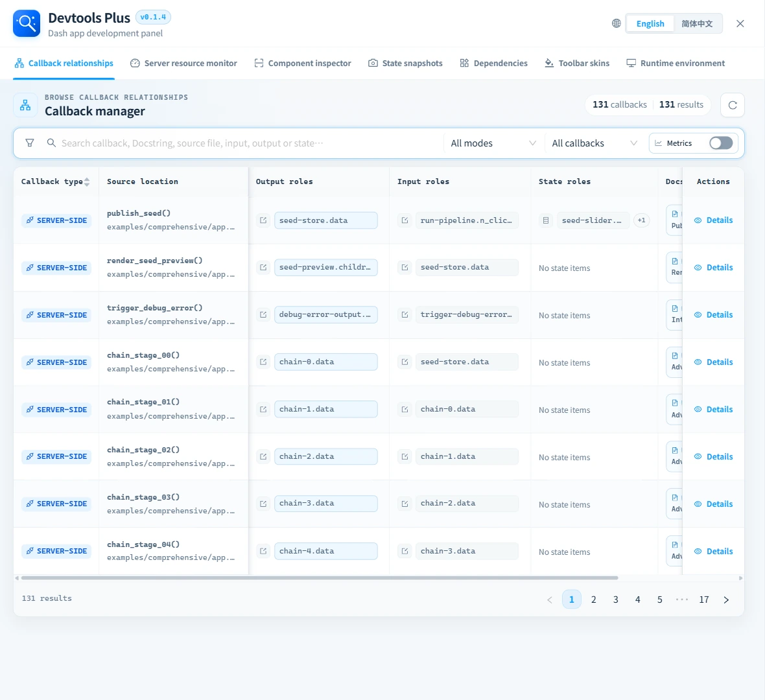Open Details for publish_seed()

coord(713,220)
